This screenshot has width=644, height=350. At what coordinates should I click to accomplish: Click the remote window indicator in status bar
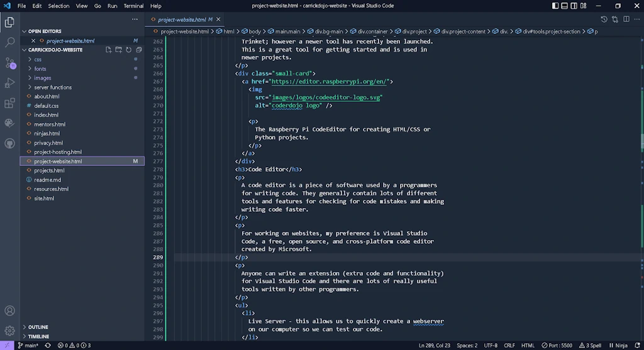[x=7, y=346]
